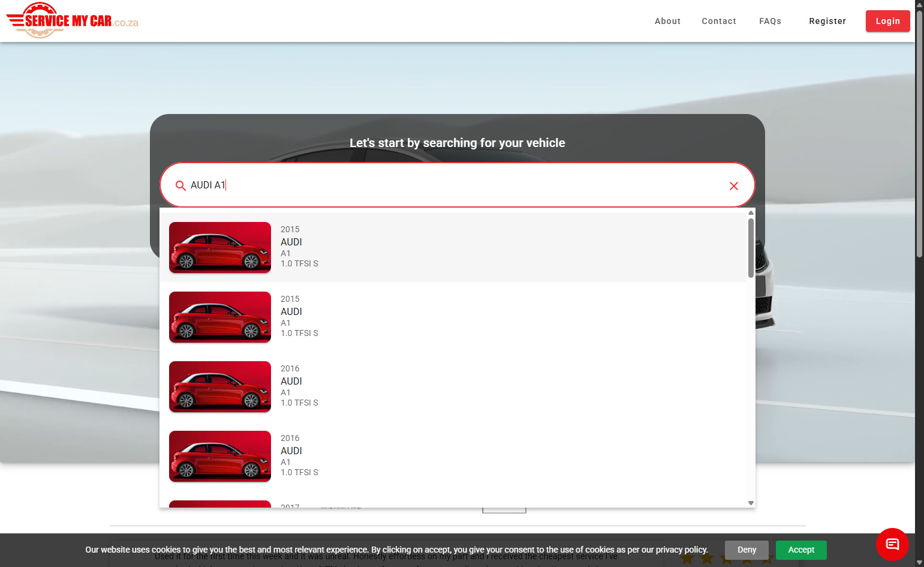The image size is (924, 567).
Task: Click the results list scroll-down arrow
Action: [x=751, y=503]
